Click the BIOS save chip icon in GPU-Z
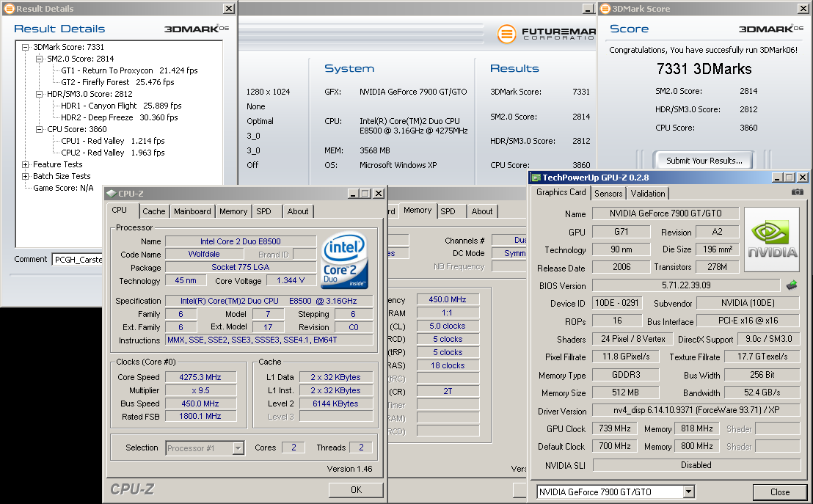This screenshot has width=813, height=504. [x=791, y=285]
